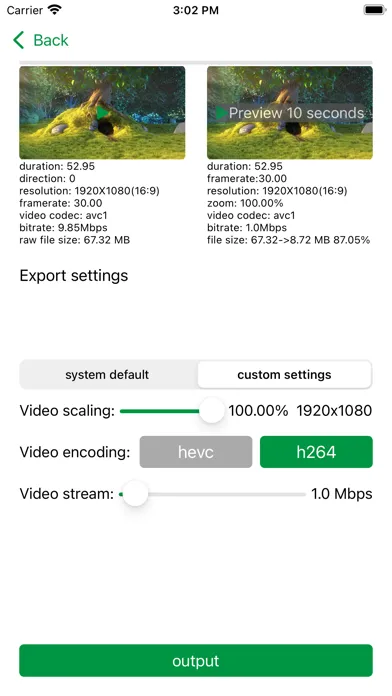This screenshot has height=696, width=392.
Task: Click the 'framerate:30.00' text under preview
Action: click(247, 178)
